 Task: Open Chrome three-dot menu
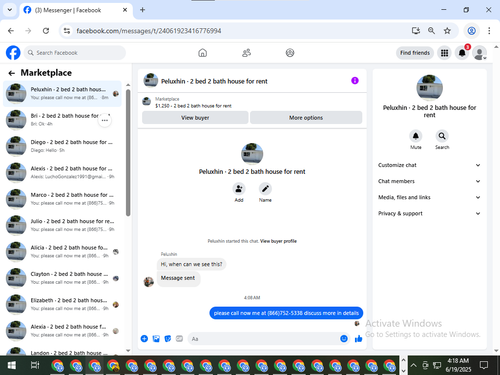click(489, 31)
